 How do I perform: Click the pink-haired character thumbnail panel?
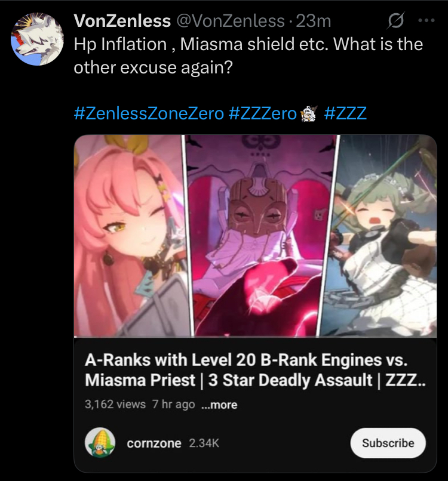pyautogui.click(x=131, y=236)
